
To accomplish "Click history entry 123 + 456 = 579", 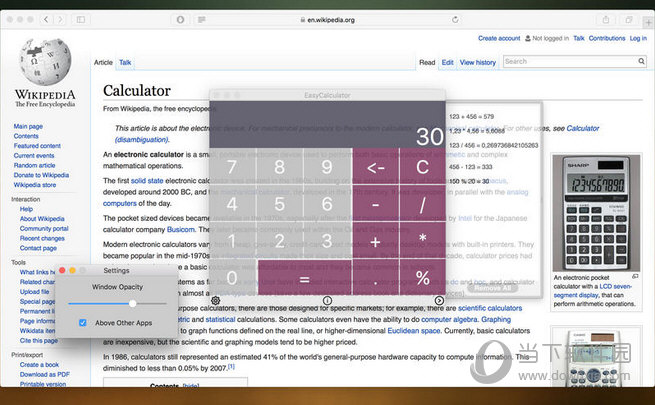I will tap(471, 116).
